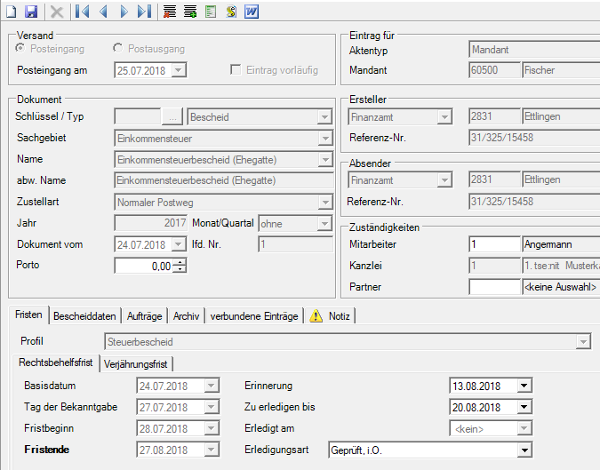Open the Aufträge tab
The height and width of the screenshot is (470, 600).
[x=145, y=316]
